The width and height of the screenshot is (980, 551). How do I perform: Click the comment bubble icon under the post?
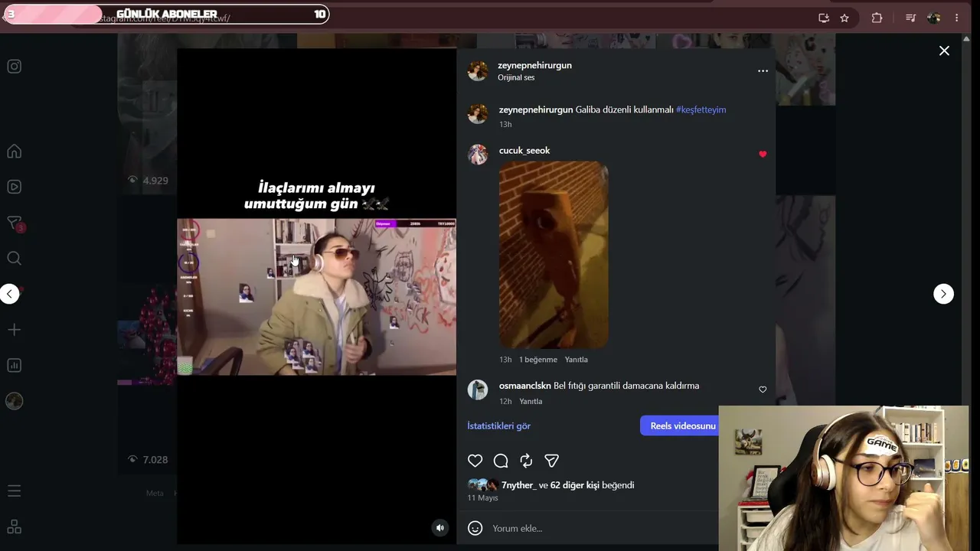pyautogui.click(x=501, y=461)
